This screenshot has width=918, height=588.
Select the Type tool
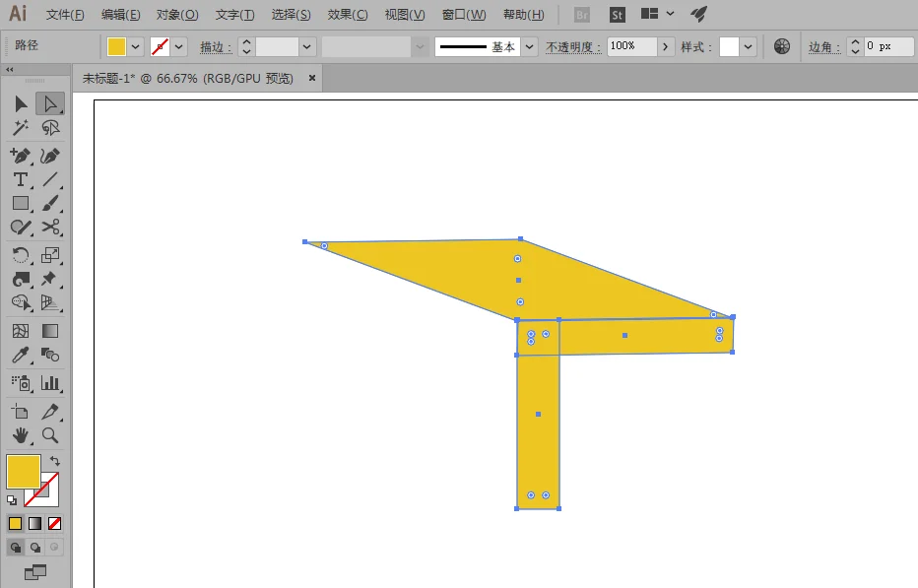pyautogui.click(x=21, y=179)
